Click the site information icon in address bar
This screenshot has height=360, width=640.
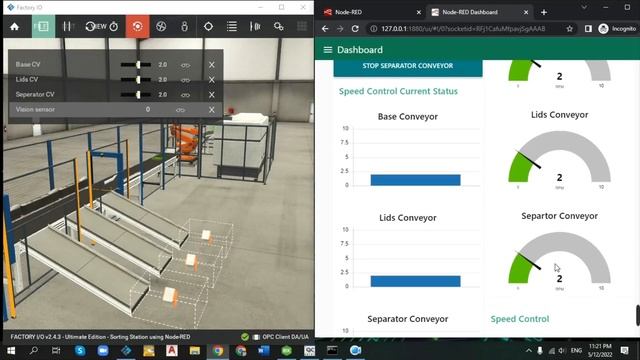pyautogui.click(x=373, y=29)
